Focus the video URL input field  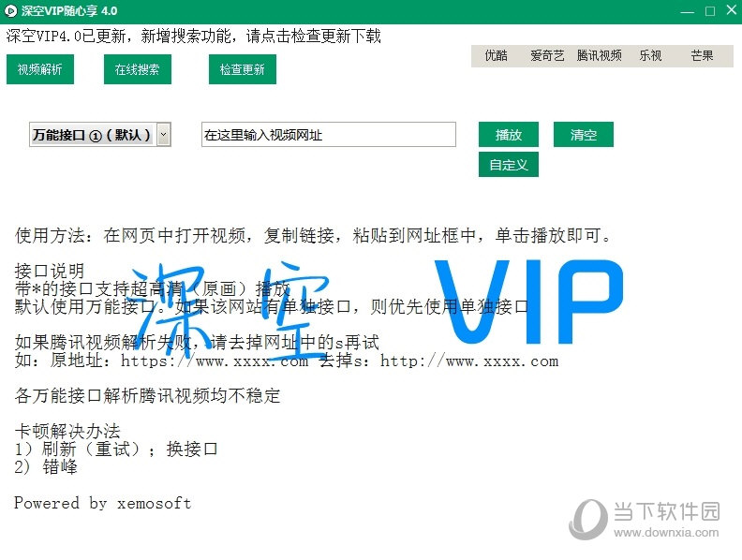point(329,135)
